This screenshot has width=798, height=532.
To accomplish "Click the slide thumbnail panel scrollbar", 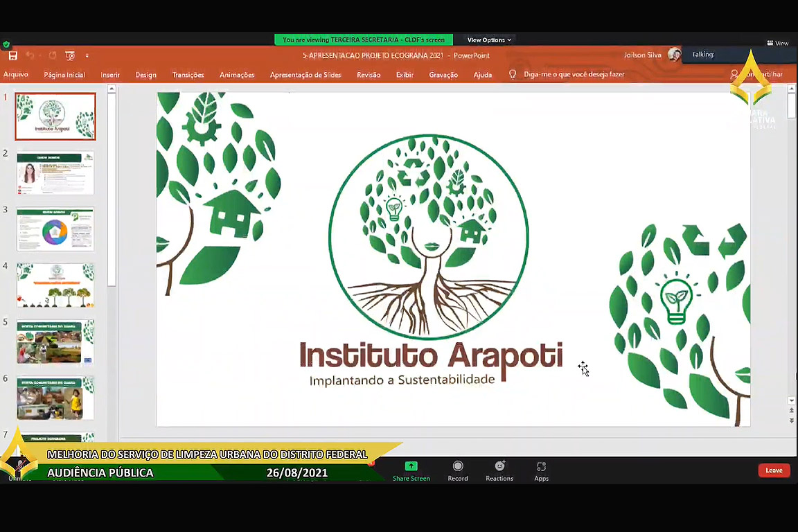I will 112,187.
